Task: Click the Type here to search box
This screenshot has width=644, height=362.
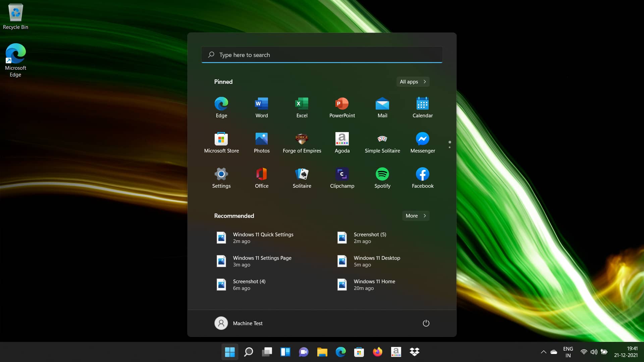Action: [322, 55]
